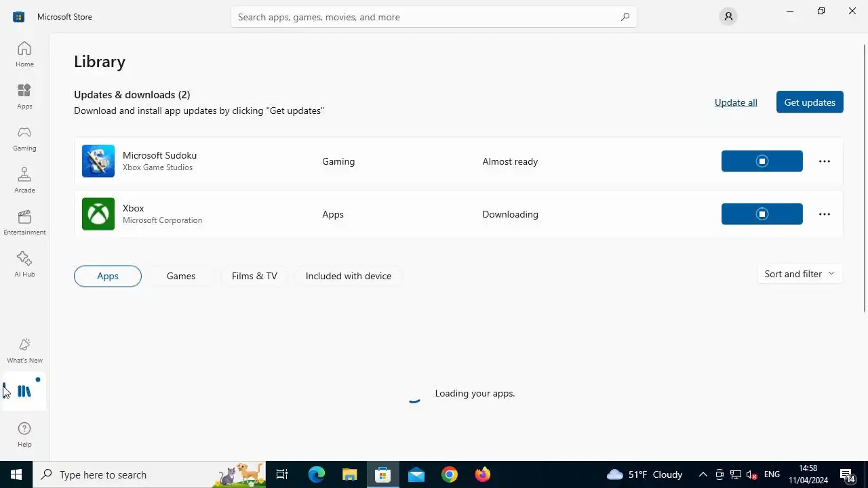Click the Xbox title text
The image size is (868, 488).
[x=134, y=208]
